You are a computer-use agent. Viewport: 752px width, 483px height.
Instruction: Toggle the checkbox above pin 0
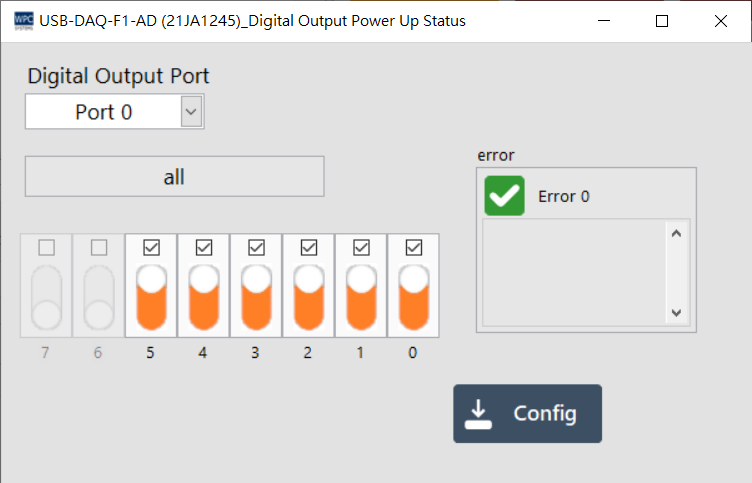click(x=413, y=247)
